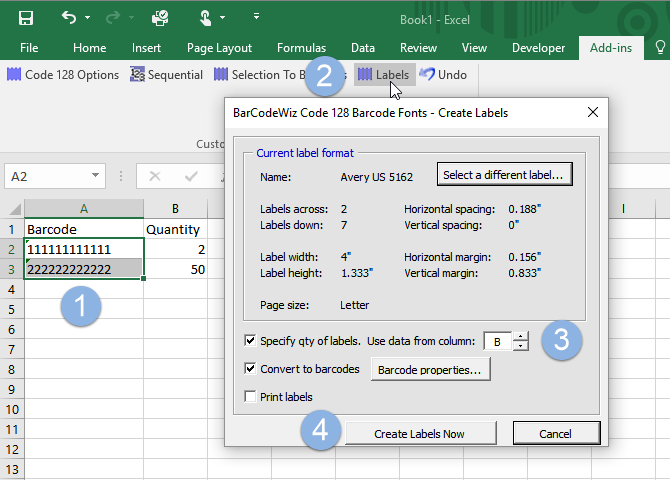
Task: Click the Undo arrow in Quick Access Toolbar
Action: tap(68, 17)
